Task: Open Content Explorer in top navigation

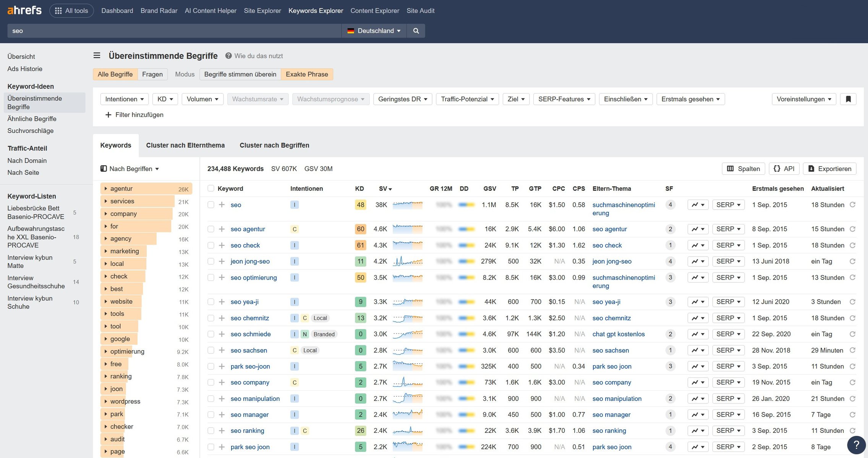Action: [375, 11]
